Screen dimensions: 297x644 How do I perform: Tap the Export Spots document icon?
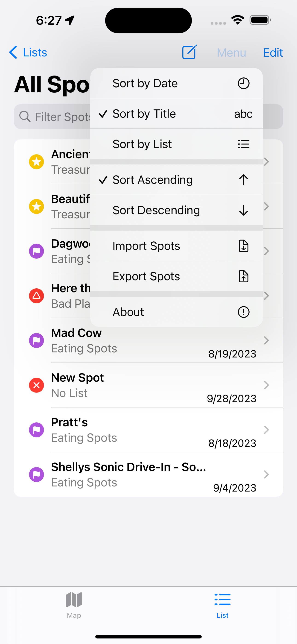(244, 276)
